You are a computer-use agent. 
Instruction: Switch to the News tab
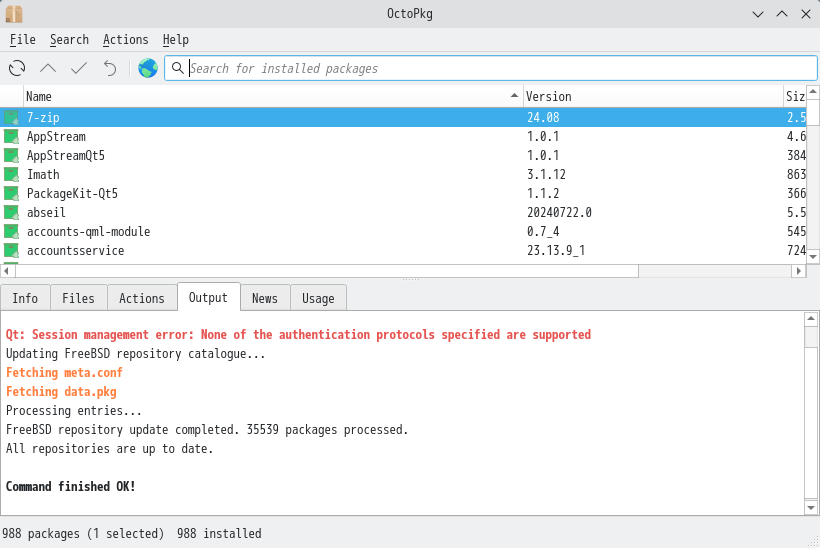pyautogui.click(x=265, y=298)
